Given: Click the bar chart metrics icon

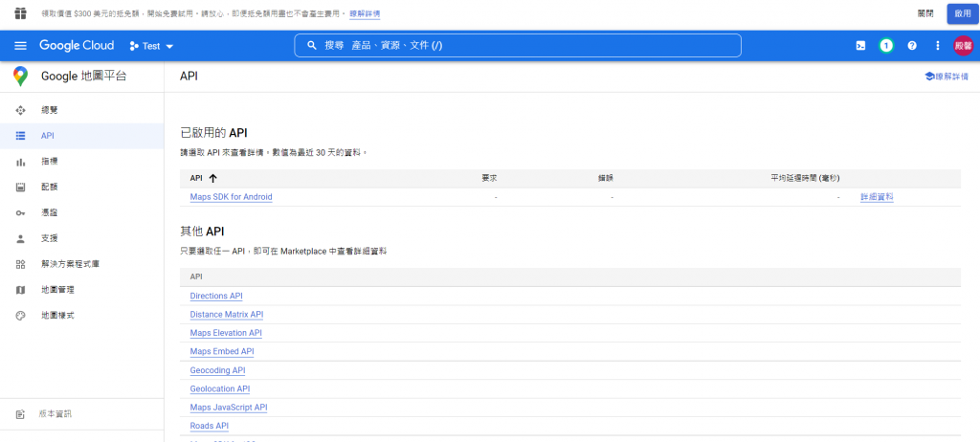Looking at the screenshot, I should coord(21,162).
